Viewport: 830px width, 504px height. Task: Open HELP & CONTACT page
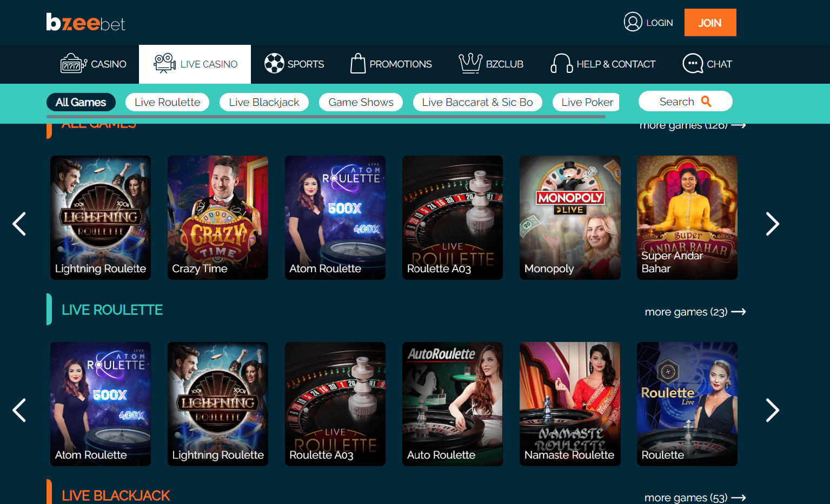pos(603,64)
